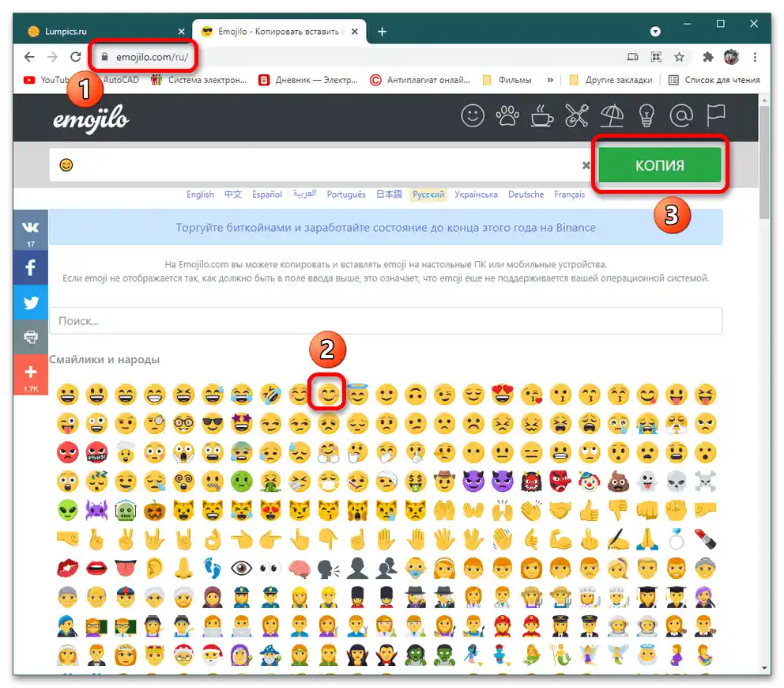Open the tab search dropdown arrow
Image resolution: width=784 pixels, height=688 pixels.
(x=655, y=32)
